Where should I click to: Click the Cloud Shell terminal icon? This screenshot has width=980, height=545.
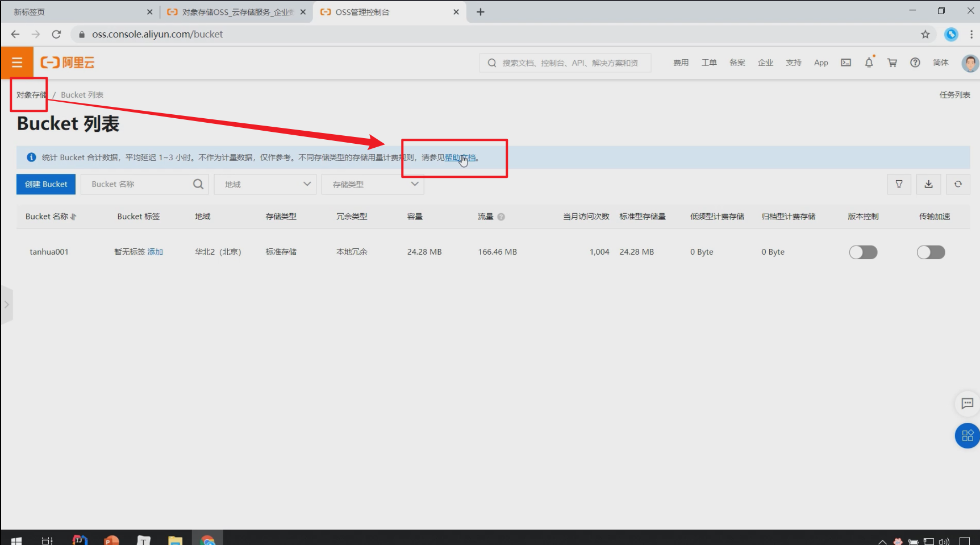coord(846,63)
